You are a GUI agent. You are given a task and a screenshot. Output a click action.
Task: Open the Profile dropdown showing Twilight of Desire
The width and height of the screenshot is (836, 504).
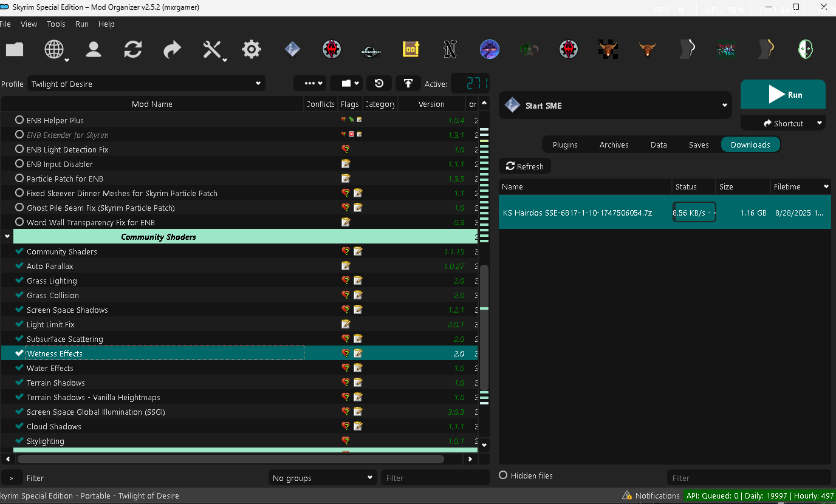[146, 84]
